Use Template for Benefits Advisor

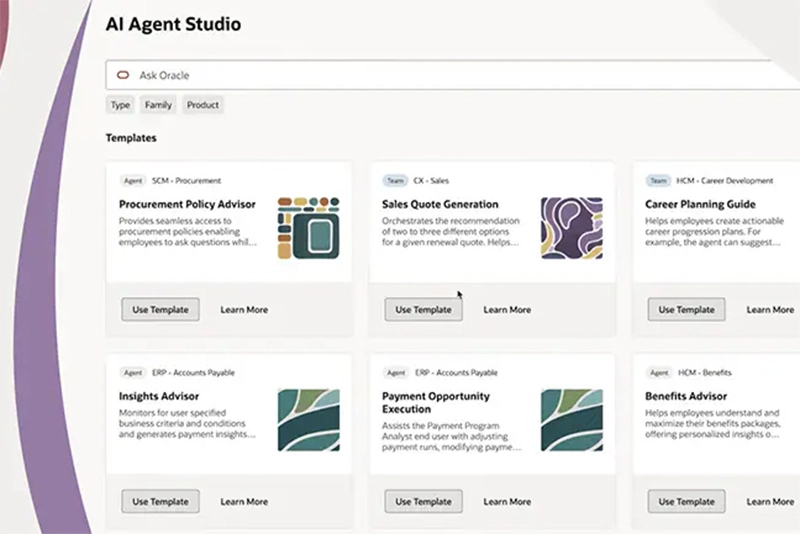[686, 501]
